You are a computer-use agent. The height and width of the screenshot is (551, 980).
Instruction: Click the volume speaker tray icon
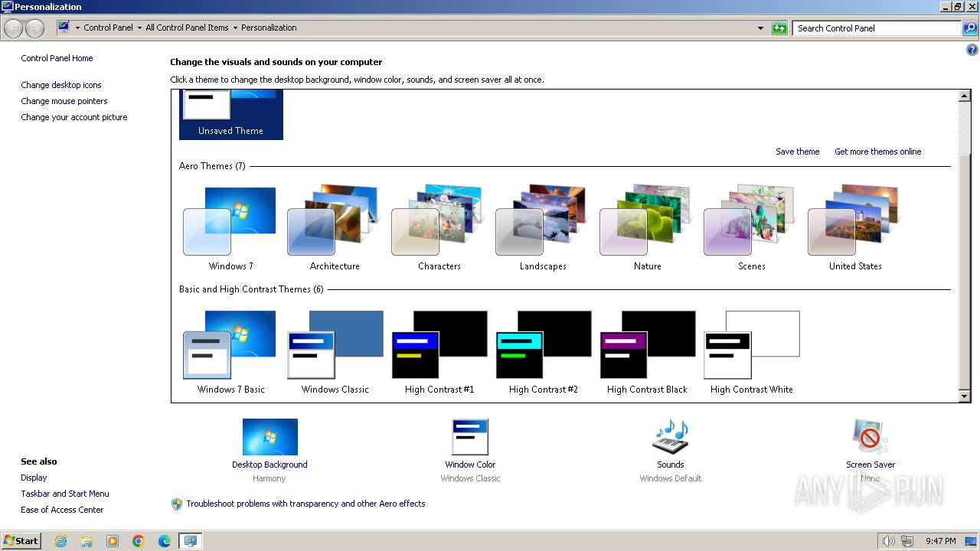pyautogui.click(x=889, y=541)
